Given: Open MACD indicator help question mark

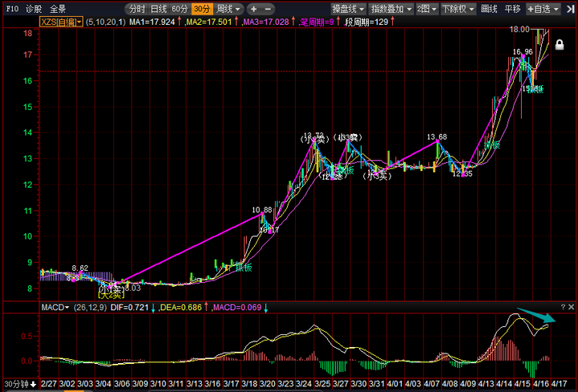Looking at the screenshot, I should (563, 307).
